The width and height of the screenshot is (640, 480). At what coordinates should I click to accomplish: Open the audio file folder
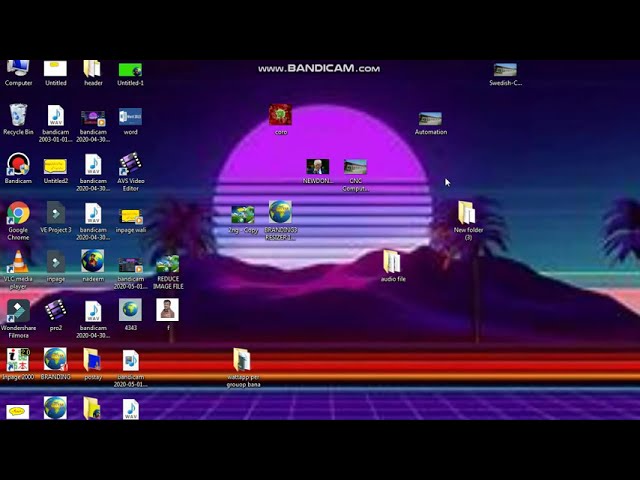pyautogui.click(x=393, y=266)
